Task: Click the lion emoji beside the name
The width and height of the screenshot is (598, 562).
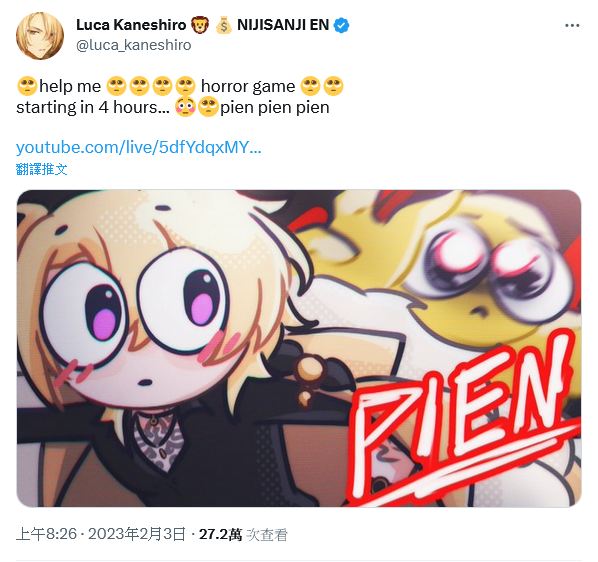Action: (200, 26)
